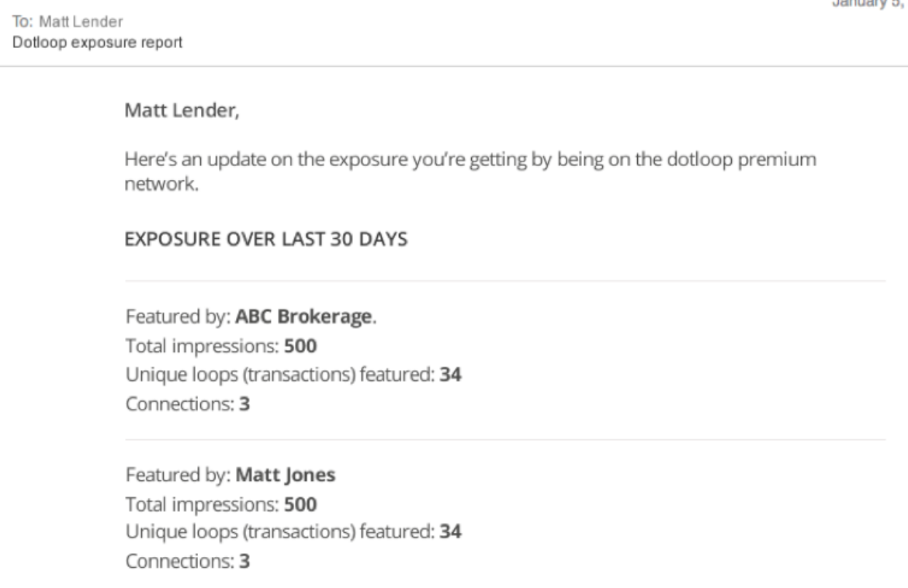Image resolution: width=908 pixels, height=588 pixels.
Task: Click the EXPOSURE OVER LAST 30 DAYS heading
Action: pos(266,239)
